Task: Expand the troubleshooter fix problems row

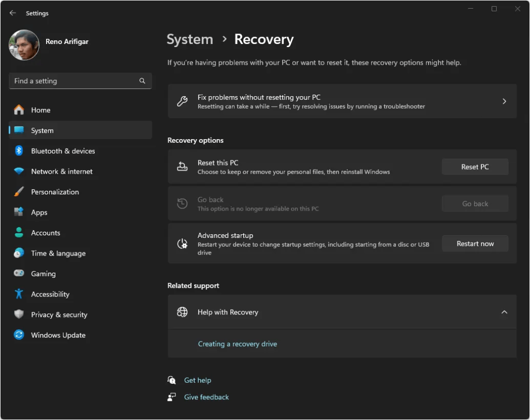Action: [504, 101]
